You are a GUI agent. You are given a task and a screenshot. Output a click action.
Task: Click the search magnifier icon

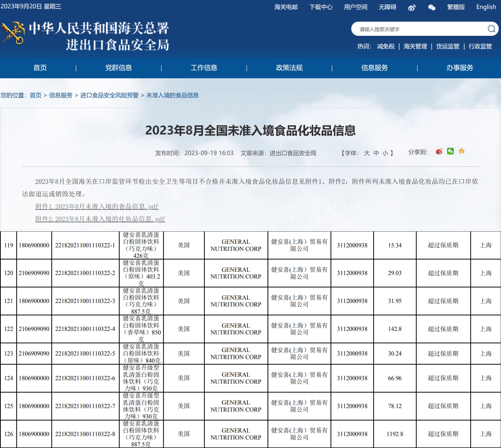pos(491,29)
